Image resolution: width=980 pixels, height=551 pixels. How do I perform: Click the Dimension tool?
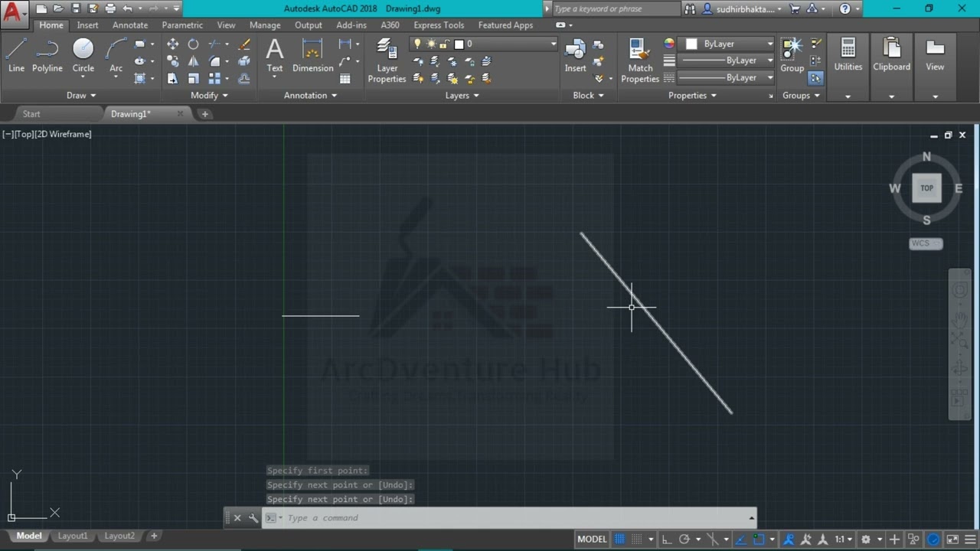click(312, 55)
